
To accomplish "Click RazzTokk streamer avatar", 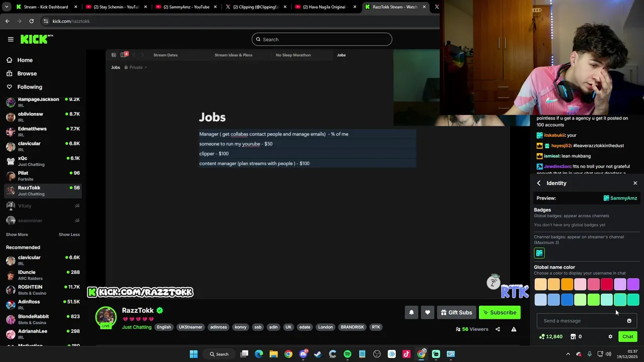I will click(x=106, y=317).
